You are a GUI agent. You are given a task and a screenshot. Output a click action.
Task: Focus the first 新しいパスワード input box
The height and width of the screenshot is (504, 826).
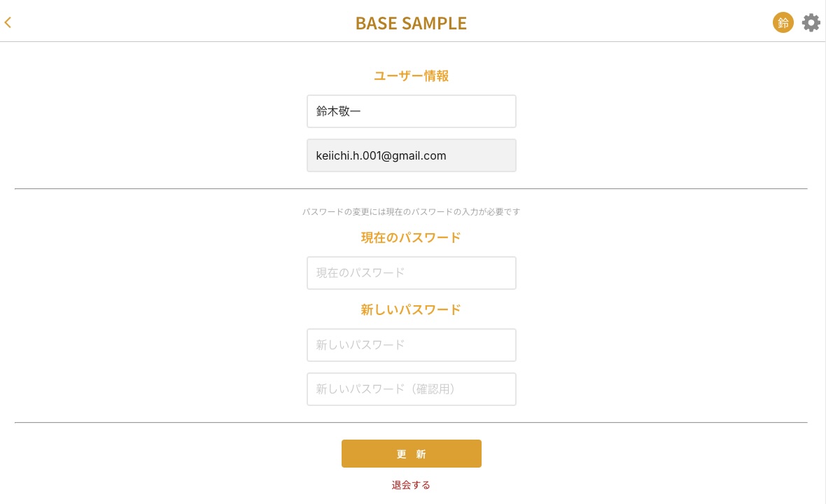coord(412,345)
